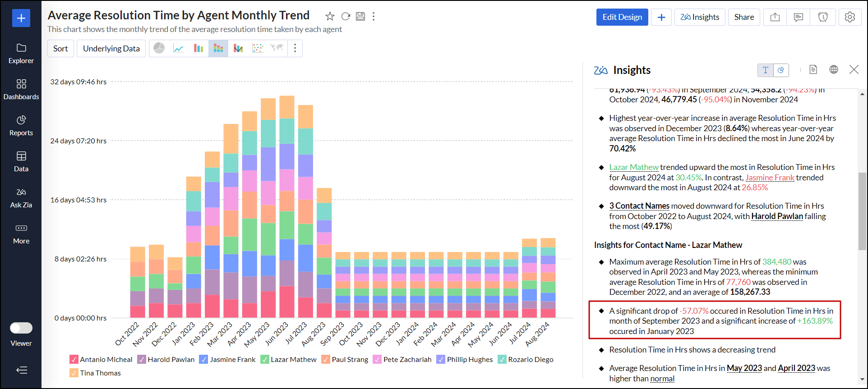
Task: Toggle Tina Thomas legend checkbox
Action: 74,373
